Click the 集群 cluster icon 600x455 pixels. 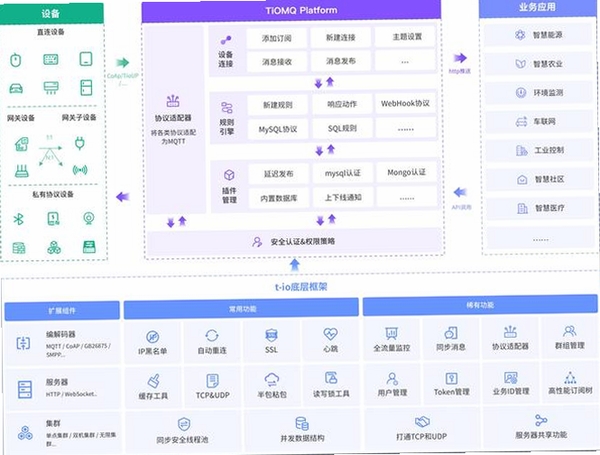click(x=25, y=433)
